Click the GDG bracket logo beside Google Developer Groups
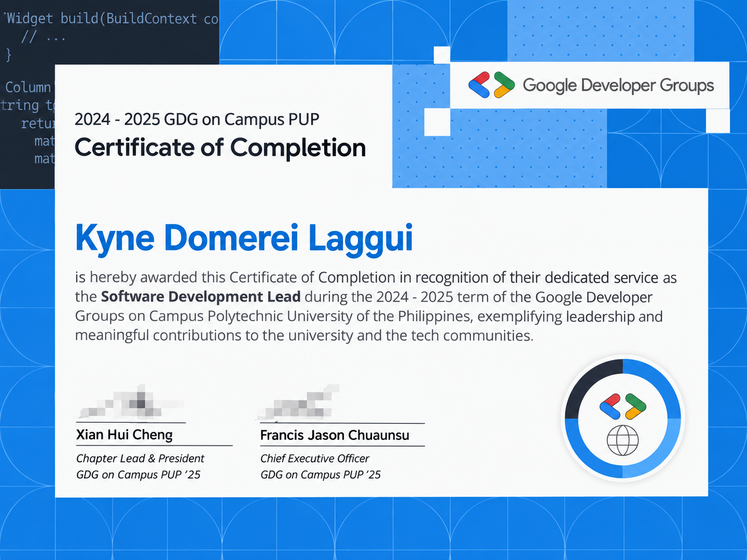Image resolution: width=747 pixels, height=560 pixels. point(491,85)
